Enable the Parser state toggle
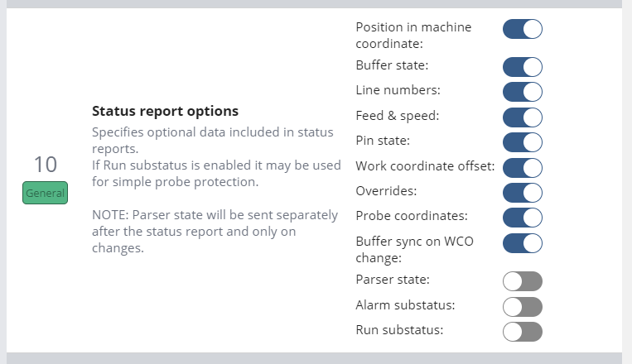Screen dimensions: 632x364 [522, 281]
